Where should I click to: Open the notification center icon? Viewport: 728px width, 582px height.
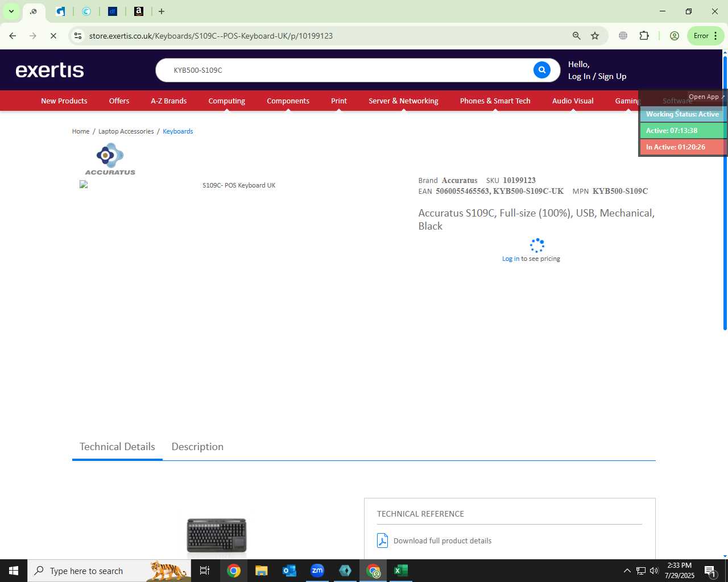(710, 571)
